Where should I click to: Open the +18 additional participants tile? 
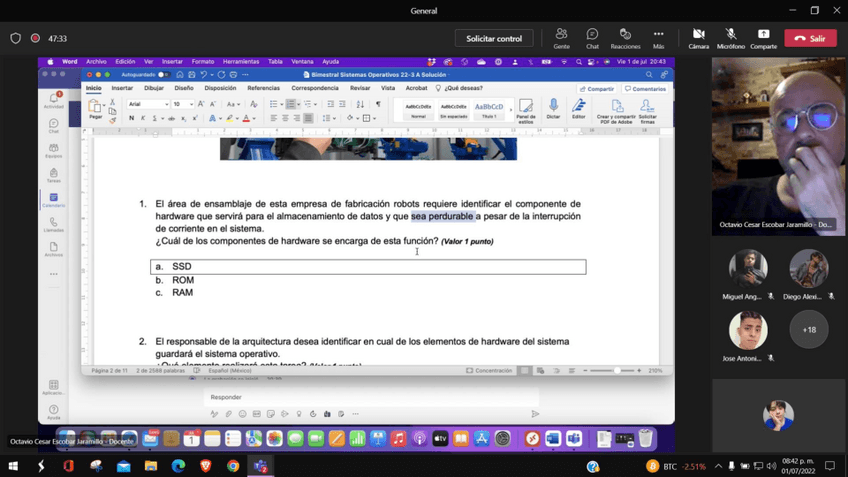(x=809, y=329)
